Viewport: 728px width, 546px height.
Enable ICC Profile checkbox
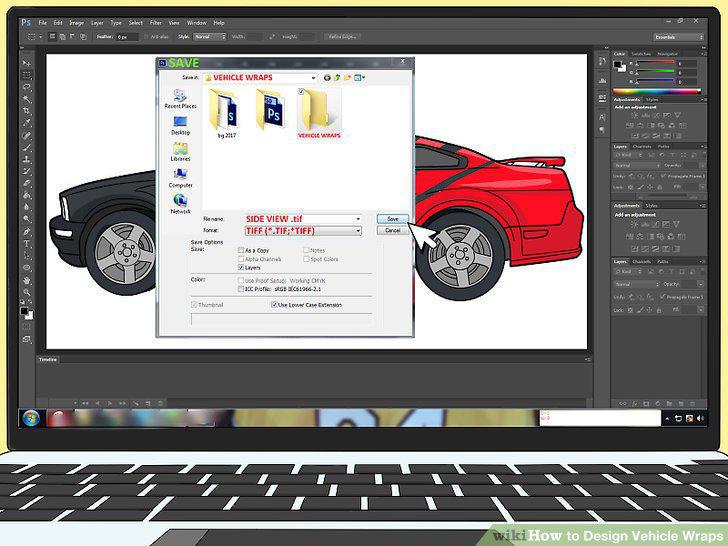pos(241,289)
